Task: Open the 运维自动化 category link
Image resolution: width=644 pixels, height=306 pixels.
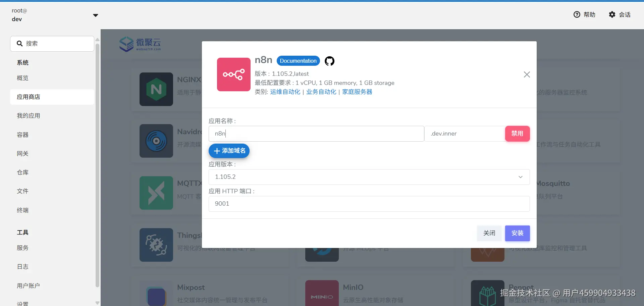Action: (285, 92)
